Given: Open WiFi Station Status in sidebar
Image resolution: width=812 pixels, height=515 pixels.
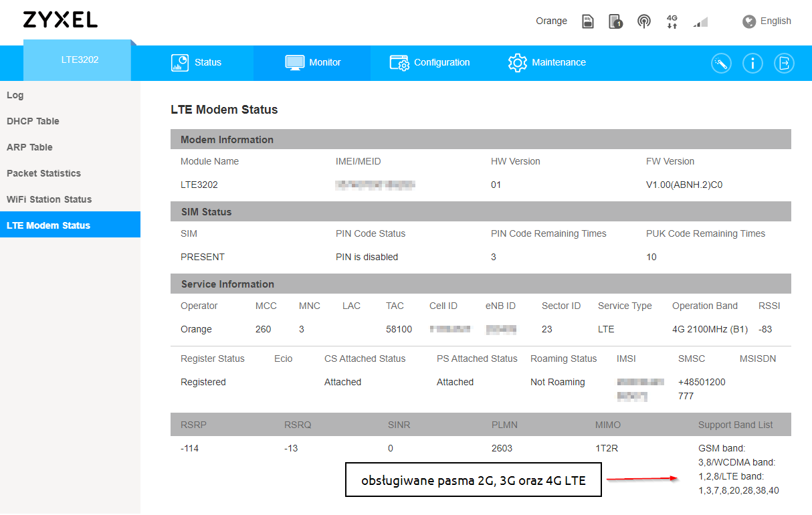Looking at the screenshot, I should (x=70, y=199).
